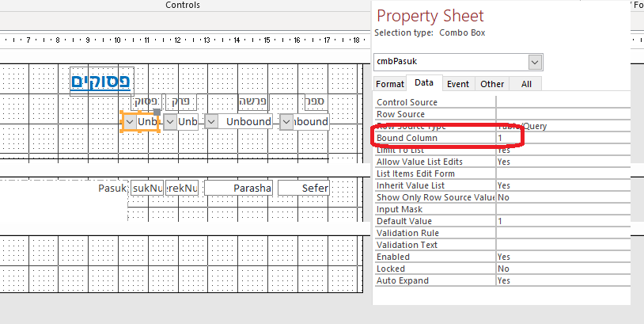Select the פסוק header label

coord(146,101)
